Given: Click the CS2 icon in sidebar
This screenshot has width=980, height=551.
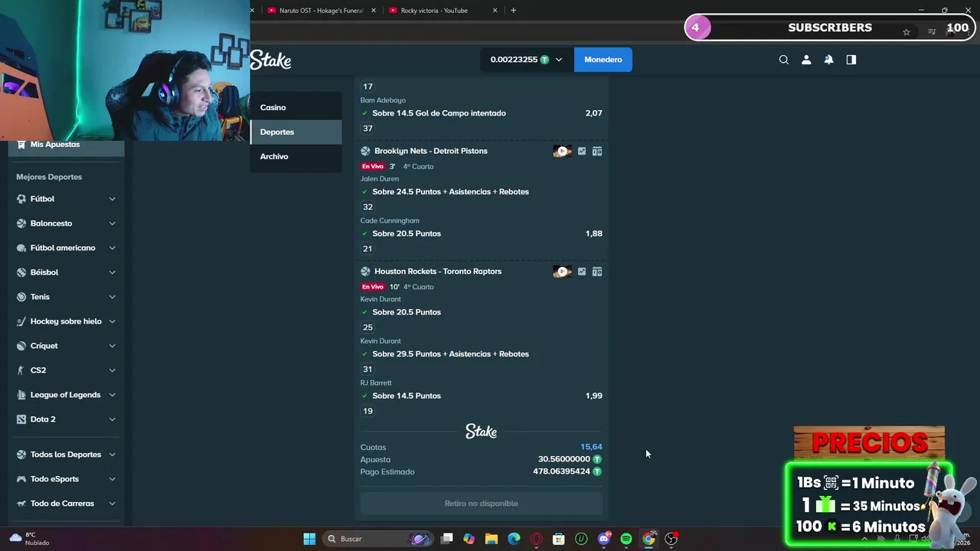Looking at the screenshot, I should [x=21, y=370].
